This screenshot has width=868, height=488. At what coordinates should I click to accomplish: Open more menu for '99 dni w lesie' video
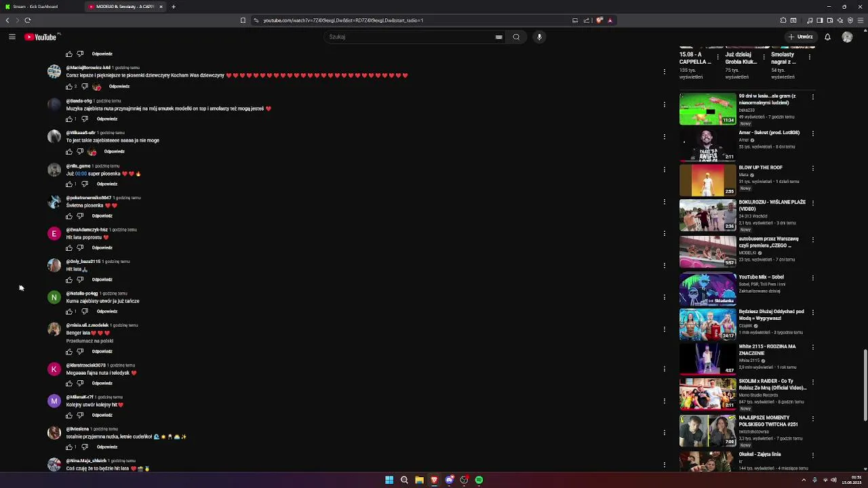(812, 97)
